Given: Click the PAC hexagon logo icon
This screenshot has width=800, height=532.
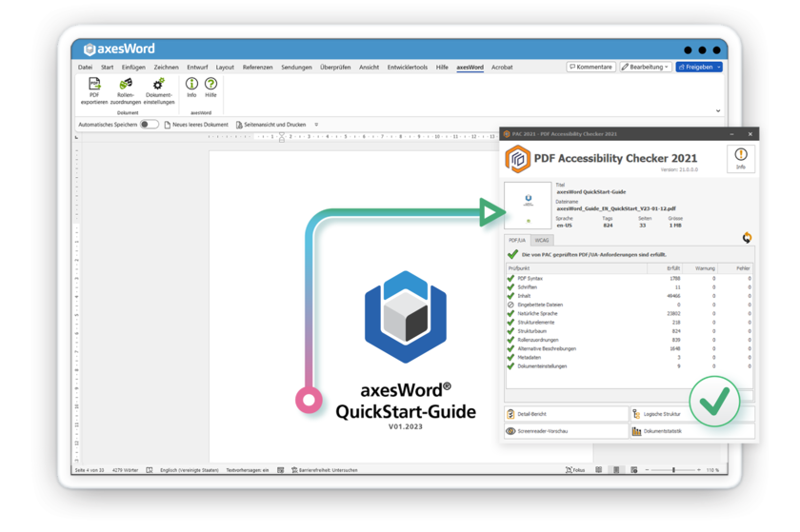Looking at the screenshot, I should (x=517, y=159).
